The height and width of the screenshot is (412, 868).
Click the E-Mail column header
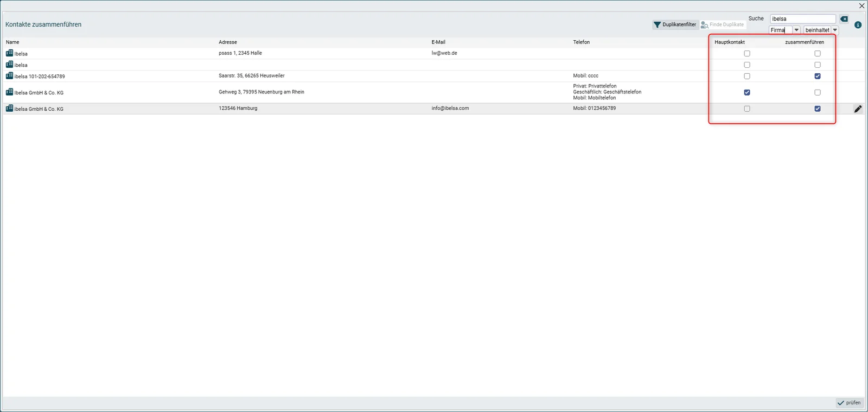[x=438, y=42]
